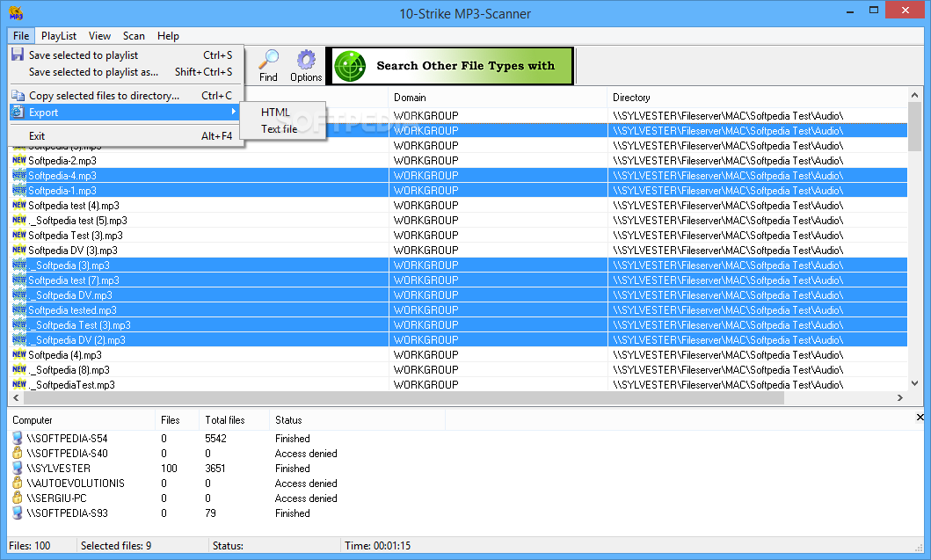This screenshot has height=560, width=931.
Task: Click the \\AUTOEVOLUTIONIS computer name
Action: pos(76,484)
